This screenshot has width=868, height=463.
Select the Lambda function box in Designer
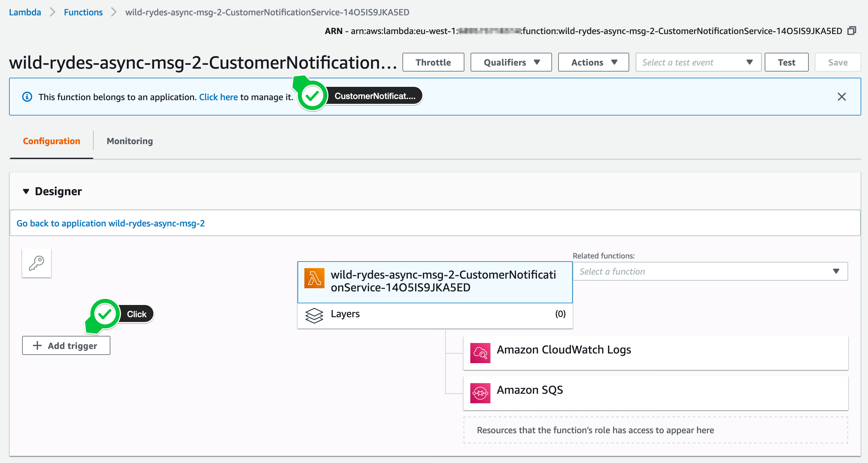tap(435, 282)
